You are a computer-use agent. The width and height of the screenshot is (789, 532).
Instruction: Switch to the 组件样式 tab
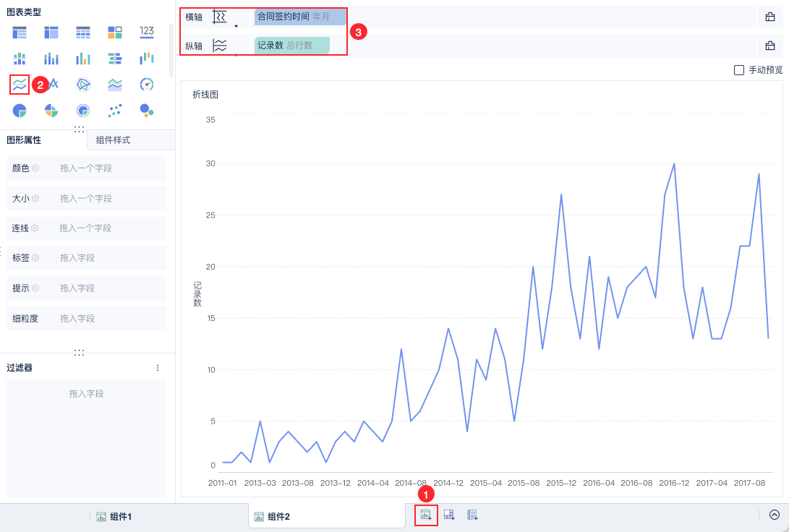click(x=113, y=140)
